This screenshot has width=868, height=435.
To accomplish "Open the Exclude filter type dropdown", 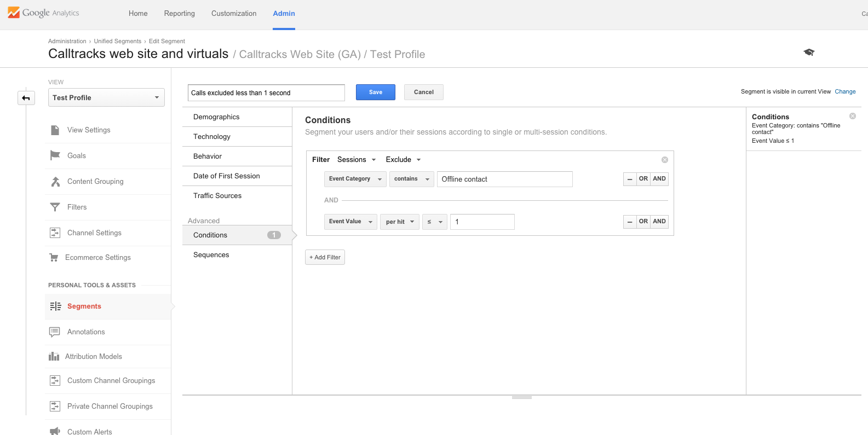I will click(404, 160).
